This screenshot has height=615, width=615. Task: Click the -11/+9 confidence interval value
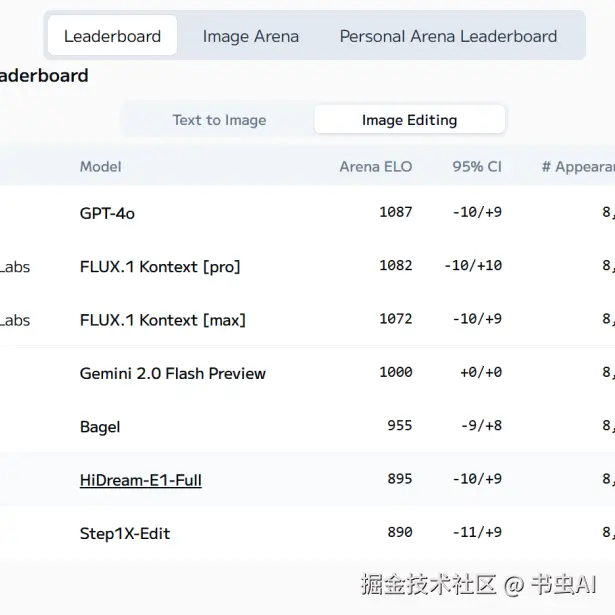point(477,532)
